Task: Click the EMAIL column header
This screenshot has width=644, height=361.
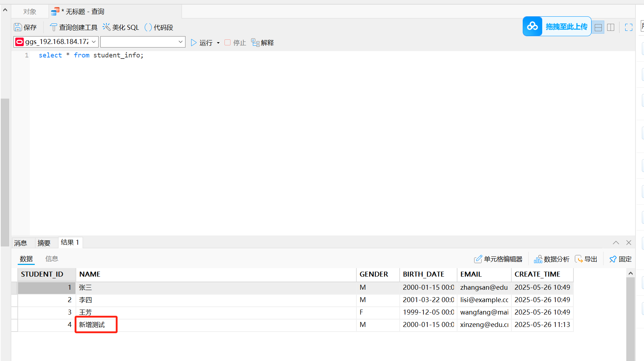Action: coord(484,274)
